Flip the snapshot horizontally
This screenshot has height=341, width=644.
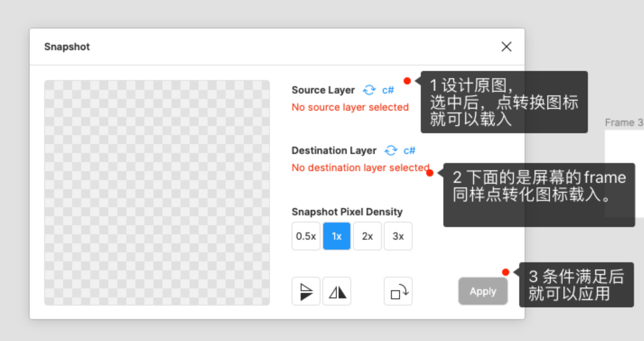[337, 291]
